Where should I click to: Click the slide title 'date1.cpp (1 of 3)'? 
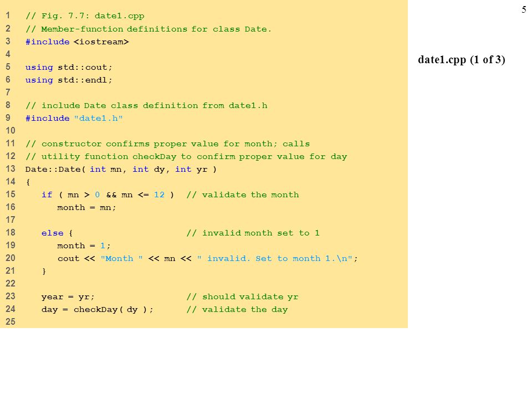click(462, 60)
